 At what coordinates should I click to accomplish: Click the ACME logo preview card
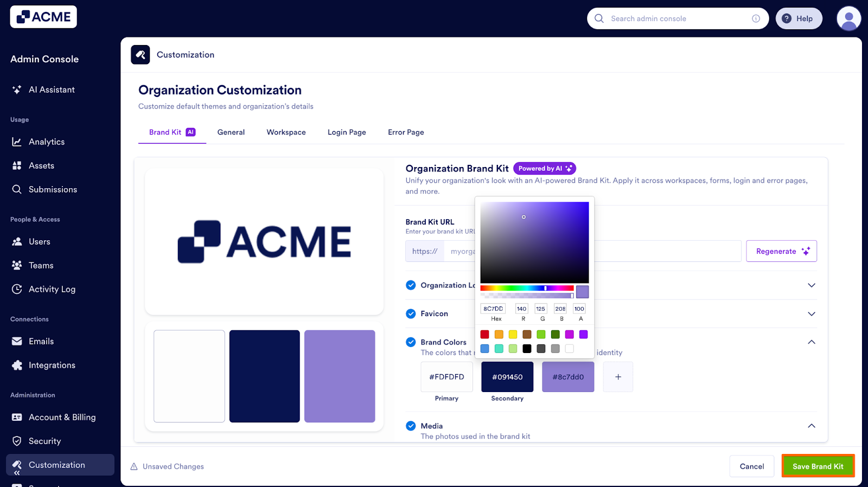(264, 241)
